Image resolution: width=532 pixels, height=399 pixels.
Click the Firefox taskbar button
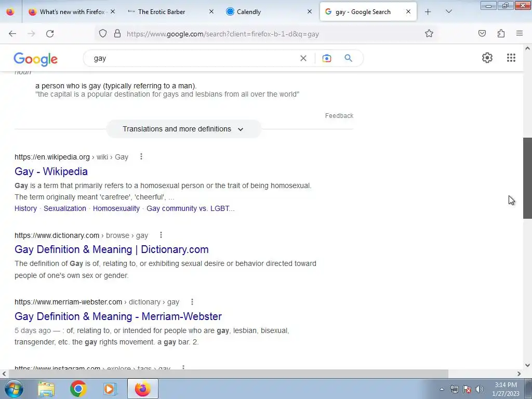(x=143, y=389)
